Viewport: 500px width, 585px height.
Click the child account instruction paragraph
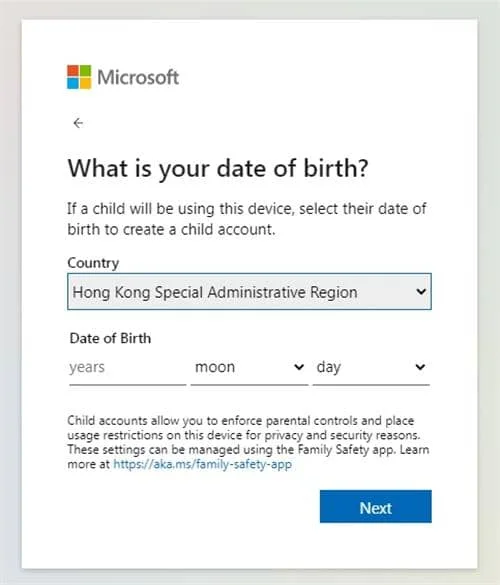click(x=247, y=219)
